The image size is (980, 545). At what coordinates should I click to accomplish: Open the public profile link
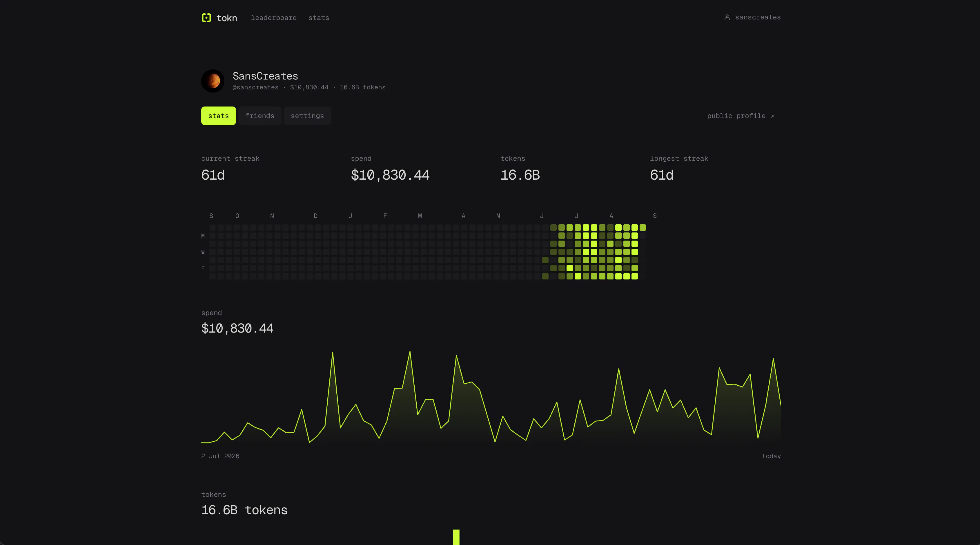(x=740, y=116)
